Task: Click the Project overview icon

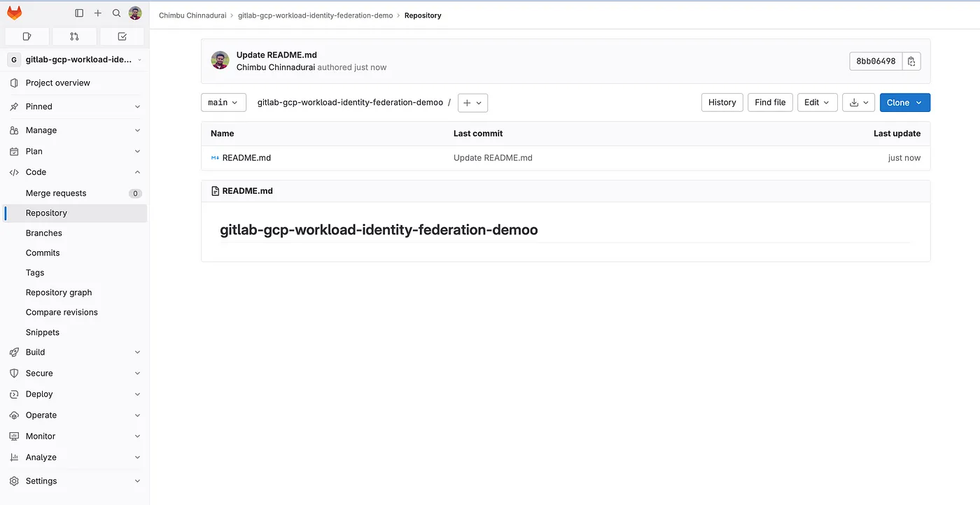Action: click(14, 83)
